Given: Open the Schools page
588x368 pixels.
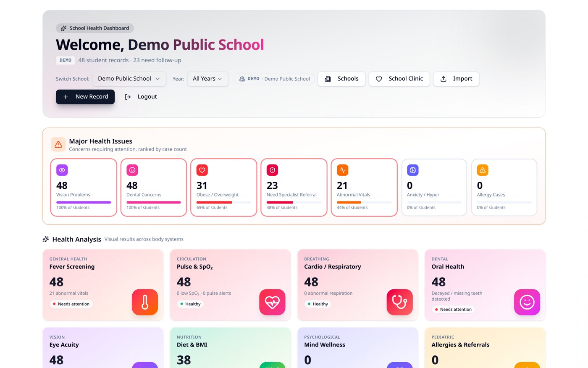Looking at the screenshot, I should click(341, 79).
